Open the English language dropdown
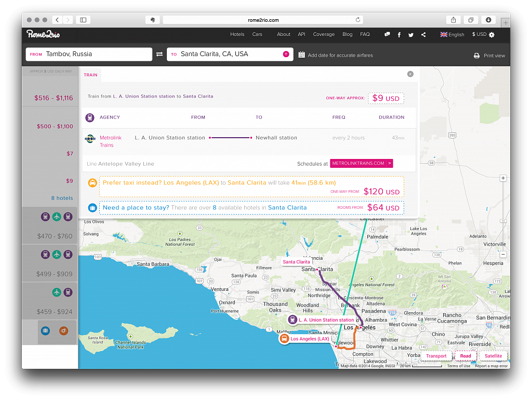The height and width of the screenshot is (400, 532). click(452, 35)
